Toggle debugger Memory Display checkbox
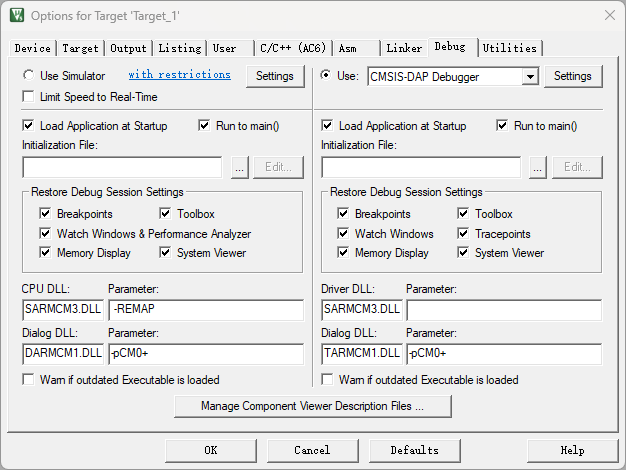This screenshot has width=626, height=470. [343, 252]
